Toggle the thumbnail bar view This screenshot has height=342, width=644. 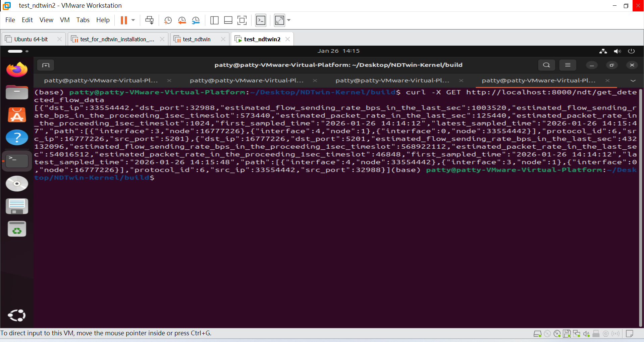[x=228, y=20]
